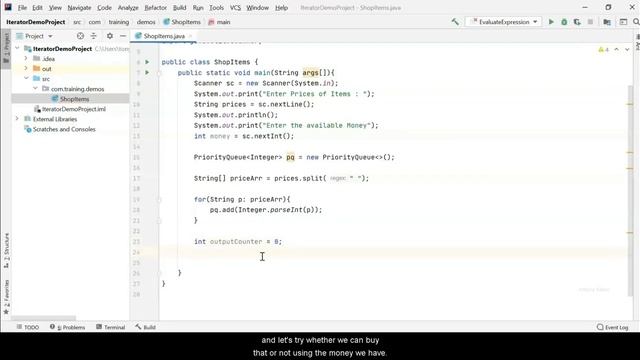Open the EvaluateExpression run configuration dropdown
640x360 pixels.
coord(505,22)
